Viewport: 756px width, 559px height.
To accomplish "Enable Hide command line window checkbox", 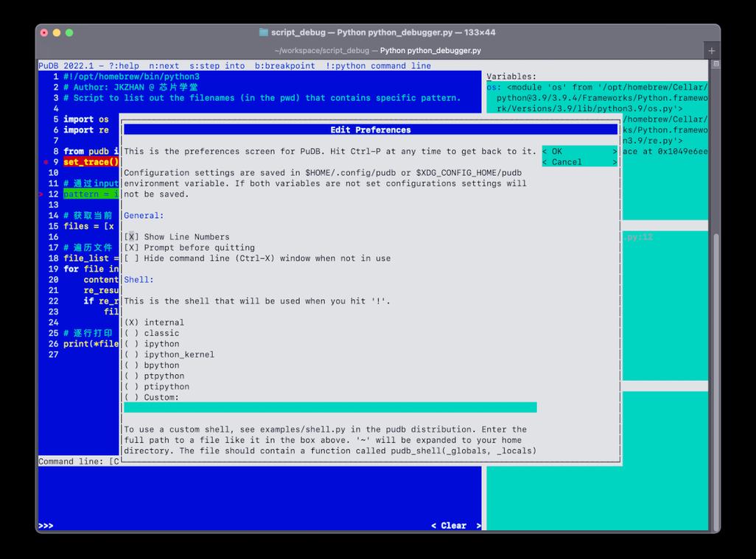I will click(x=131, y=259).
